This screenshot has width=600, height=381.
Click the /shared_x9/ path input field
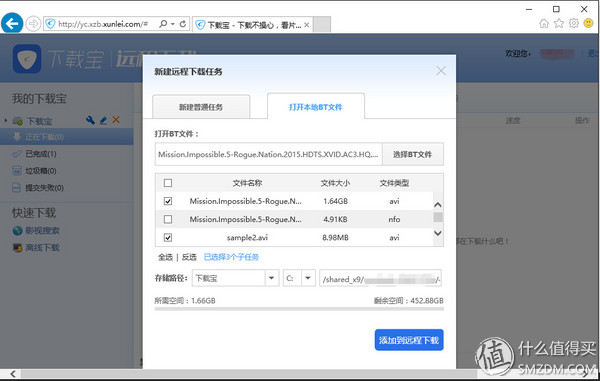tap(381, 278)
